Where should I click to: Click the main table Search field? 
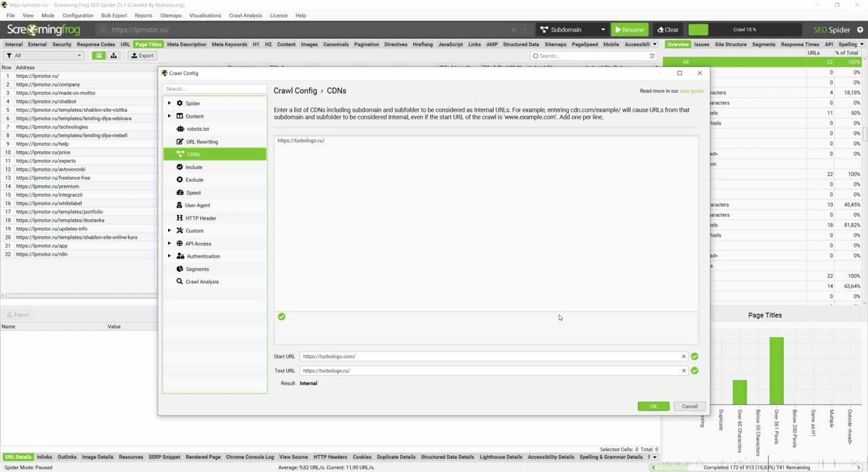[589, 56]
